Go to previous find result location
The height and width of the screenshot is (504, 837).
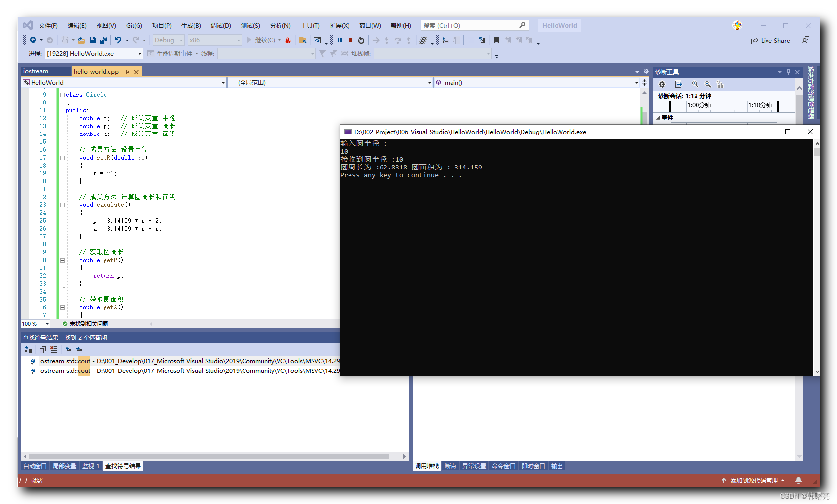pos(69,350)
